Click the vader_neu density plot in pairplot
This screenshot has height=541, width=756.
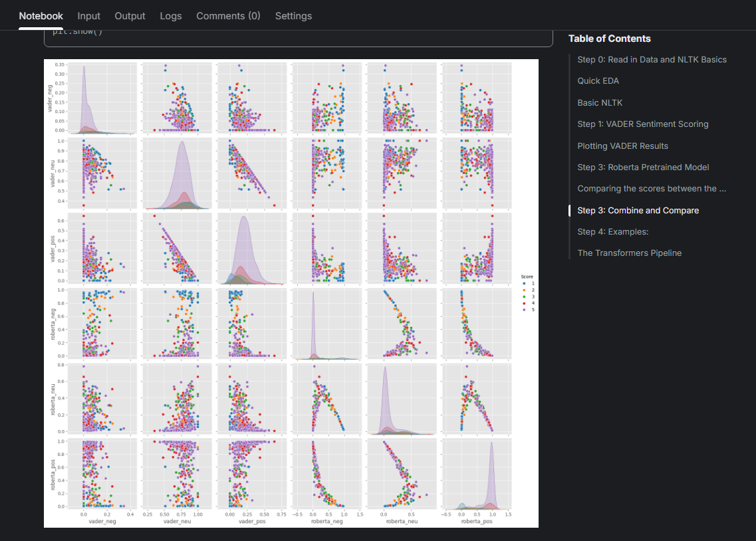click(x=178, y=173)
